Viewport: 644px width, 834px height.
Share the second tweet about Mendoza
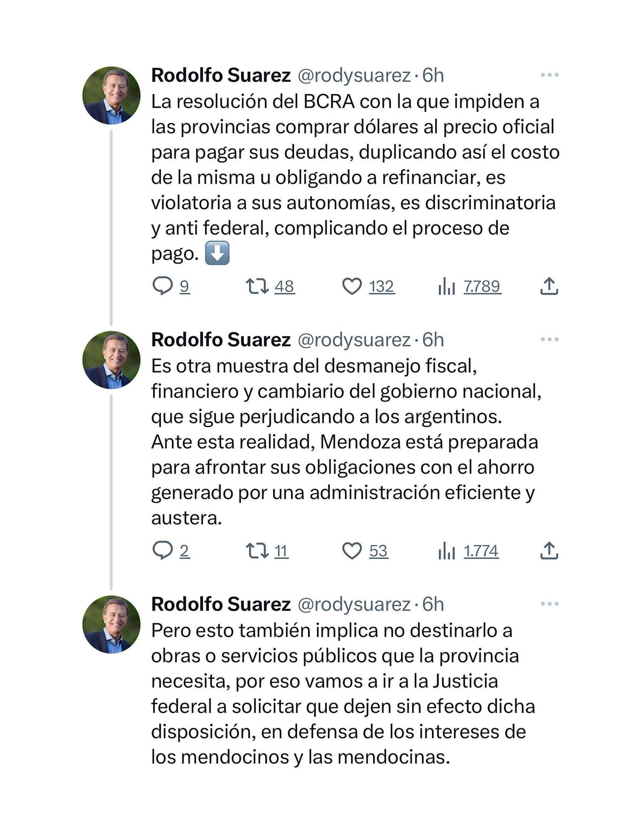point(549,551)
